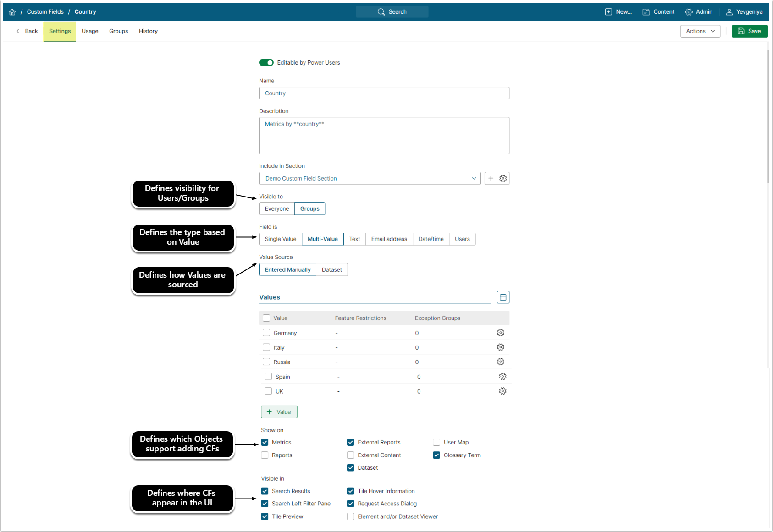Open the Admin gear menu in header
773x532 pixels.
(x=699, y=12)
